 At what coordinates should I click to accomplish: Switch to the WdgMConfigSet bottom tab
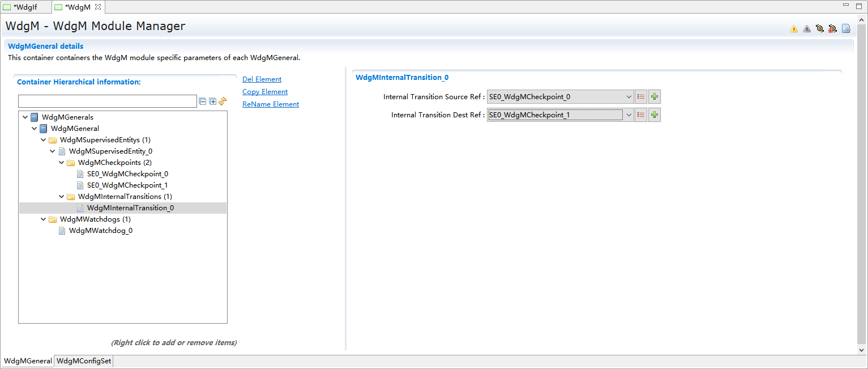(x=84, y=361)
